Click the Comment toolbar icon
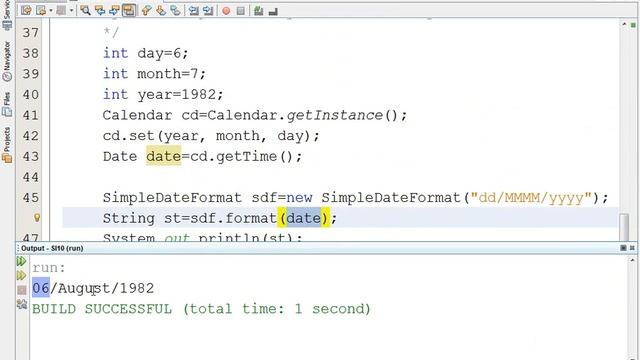 tap(258, 11)
